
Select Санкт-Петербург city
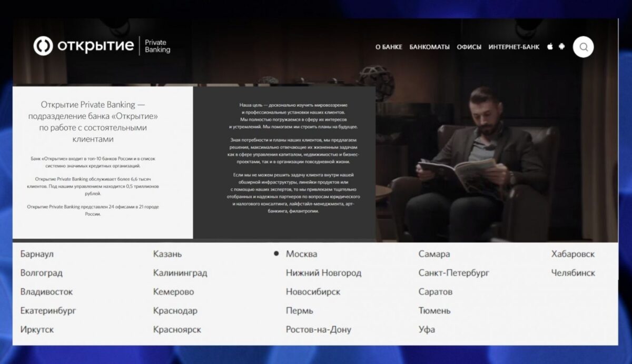pos(454,273)
